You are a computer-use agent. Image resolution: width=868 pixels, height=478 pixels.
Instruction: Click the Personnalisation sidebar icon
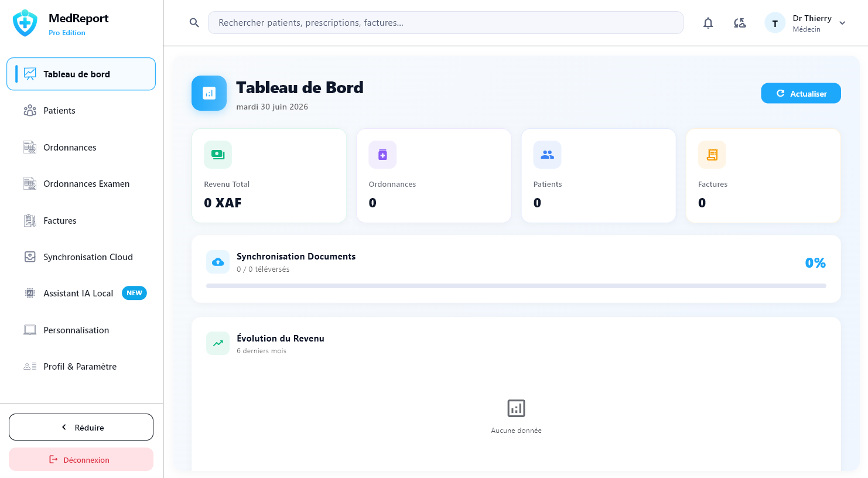click(30, 330)
